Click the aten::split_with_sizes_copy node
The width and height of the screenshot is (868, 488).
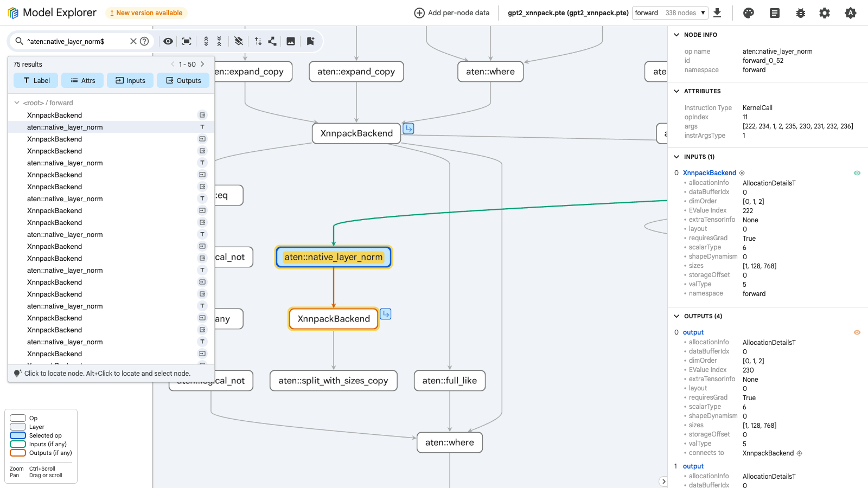[334, 381]
